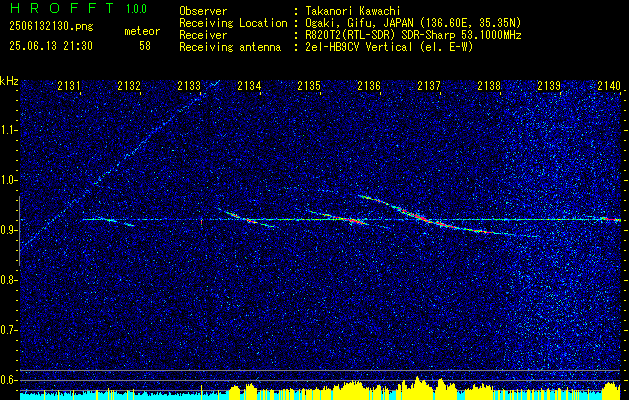The height and width of the screenshot is (400, 629).
Task: Click the red echo at 2140 edge
Action: pyautogui.click(x=611, y=219)
